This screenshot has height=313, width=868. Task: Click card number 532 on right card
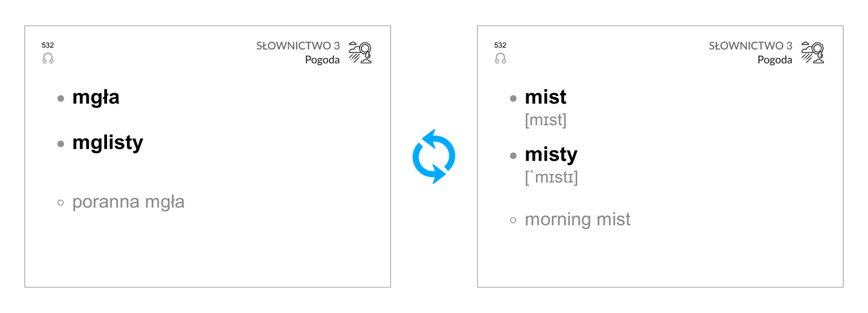(x=500, y=45)
